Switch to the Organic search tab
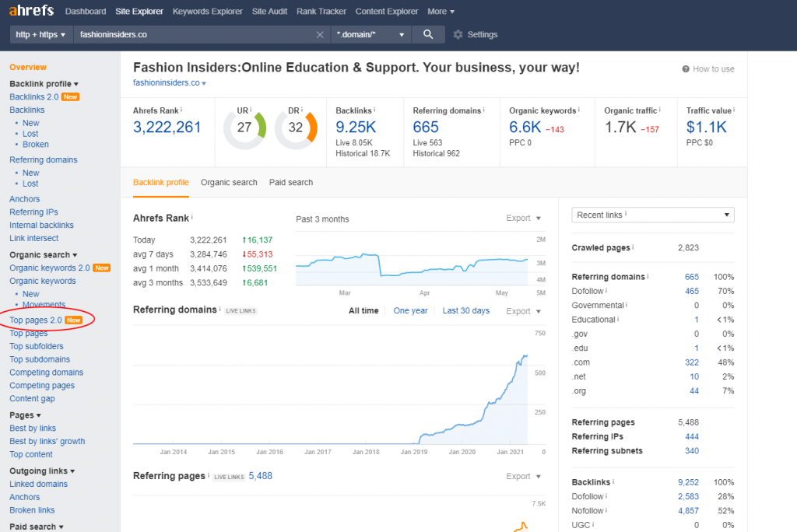This screenshot has height=532, width=797. [x=229, y=182]
